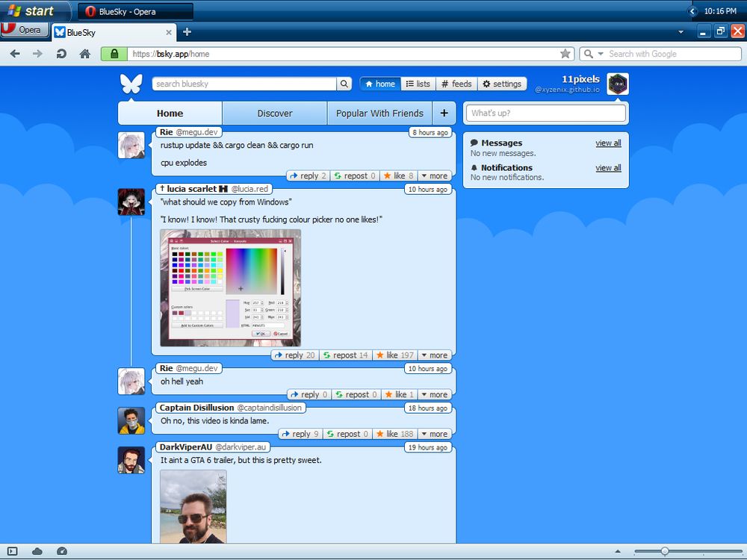
Task: Click the small up arrow in status bar
Action: click(618, 552)
